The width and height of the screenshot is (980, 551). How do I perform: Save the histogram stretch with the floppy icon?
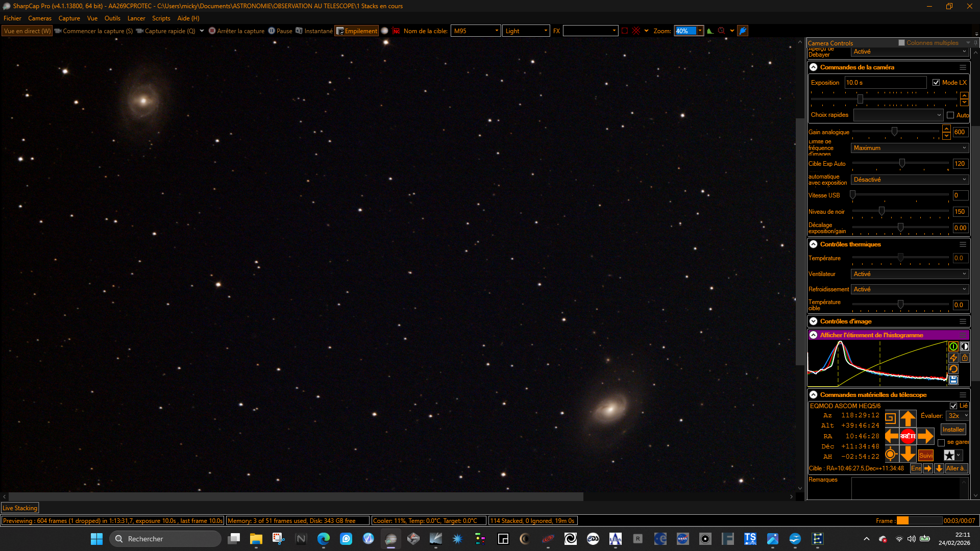click(x=953, y=380)
